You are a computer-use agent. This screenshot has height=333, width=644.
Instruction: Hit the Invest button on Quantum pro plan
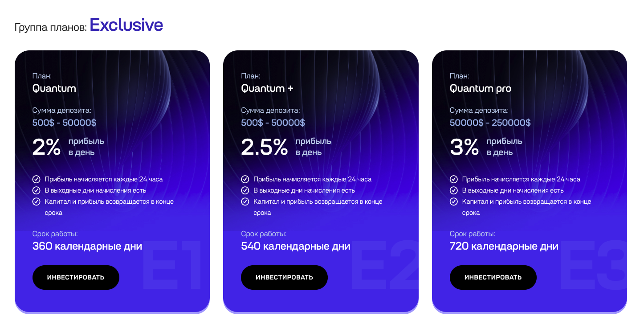pos(493,277)
